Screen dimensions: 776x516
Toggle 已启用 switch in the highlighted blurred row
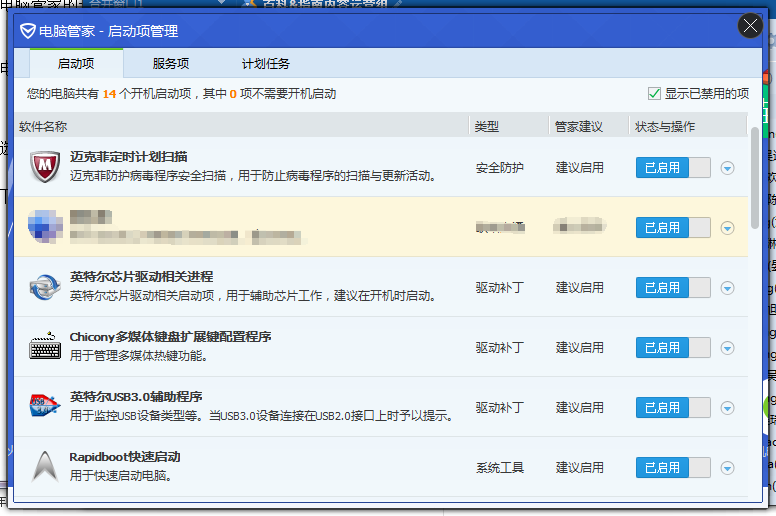point(673,228)
